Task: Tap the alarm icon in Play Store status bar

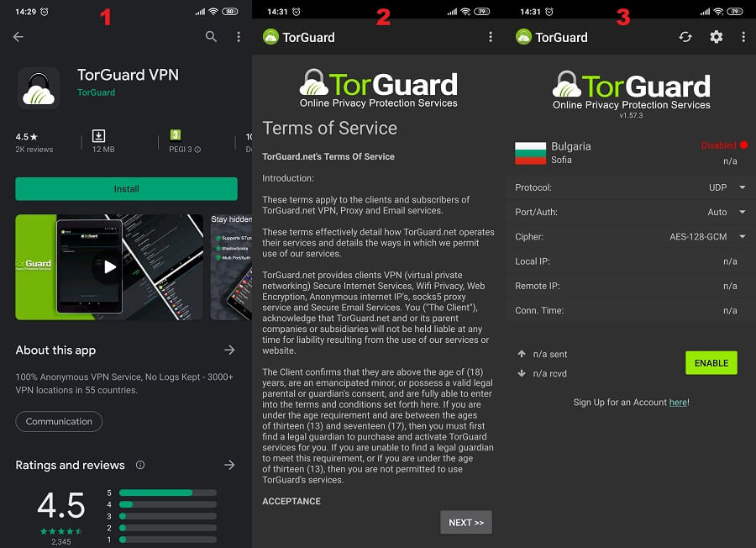Action: (45, 12)
